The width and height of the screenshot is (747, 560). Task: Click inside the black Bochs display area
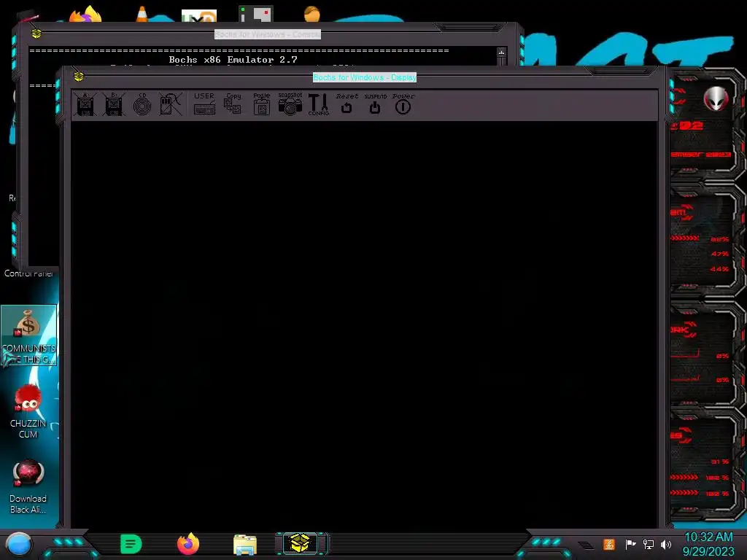pos(365,324)
